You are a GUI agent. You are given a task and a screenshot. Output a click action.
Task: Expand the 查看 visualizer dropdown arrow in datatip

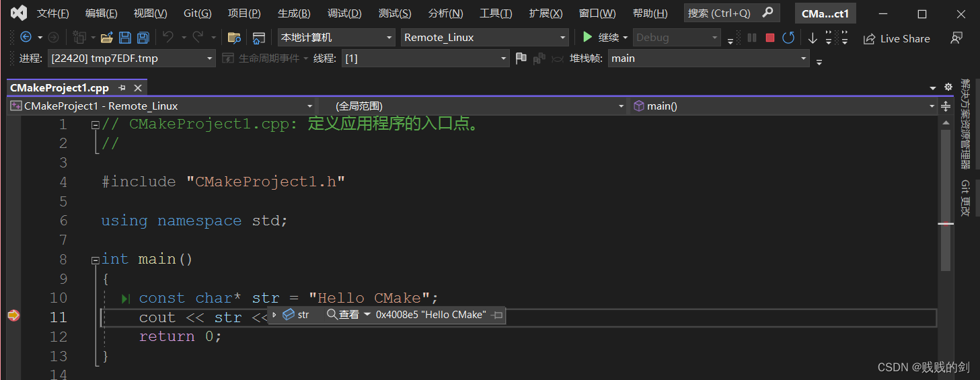367,314
